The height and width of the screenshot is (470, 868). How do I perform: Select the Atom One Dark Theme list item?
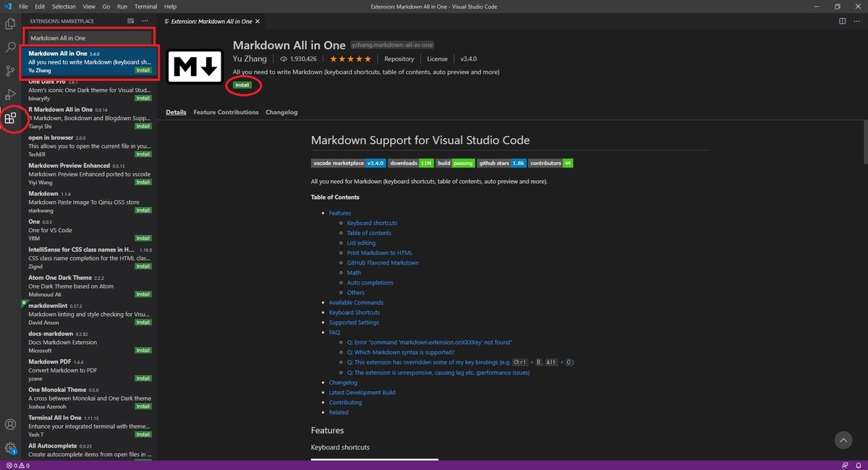point(89,286)
